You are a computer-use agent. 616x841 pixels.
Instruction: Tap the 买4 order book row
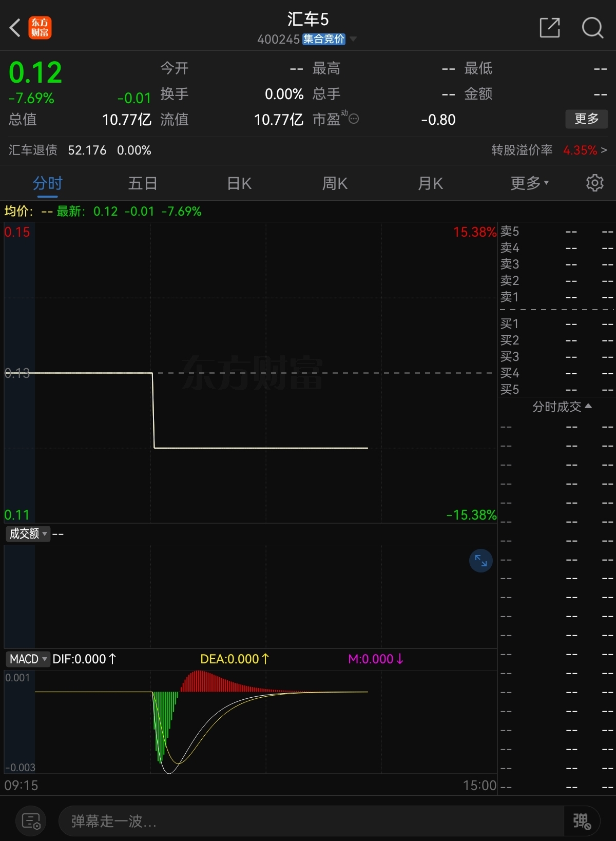[557, 373]
